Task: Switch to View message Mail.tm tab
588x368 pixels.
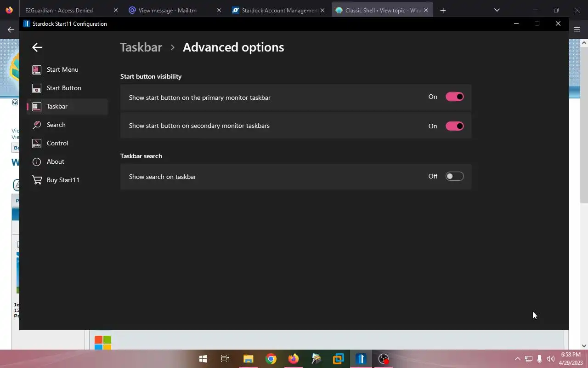Action: (174, 10)
